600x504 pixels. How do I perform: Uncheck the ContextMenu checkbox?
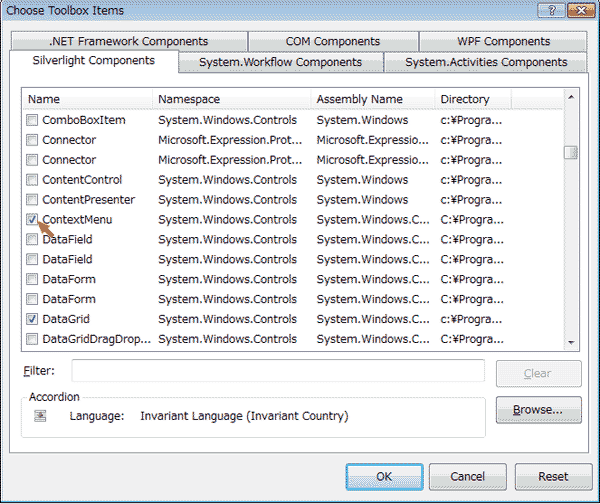(32, 219)
